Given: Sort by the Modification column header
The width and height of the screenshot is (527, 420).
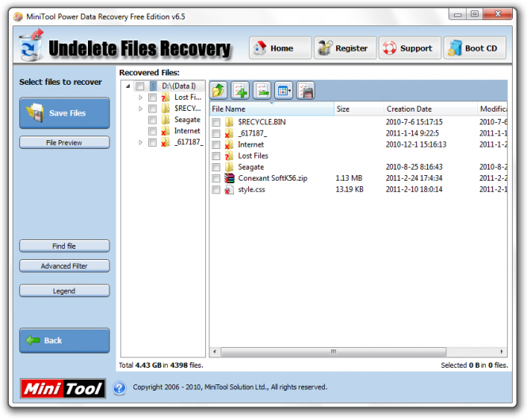Looking at the screenshot, I should pyautogui.click(x=492, y=109).
